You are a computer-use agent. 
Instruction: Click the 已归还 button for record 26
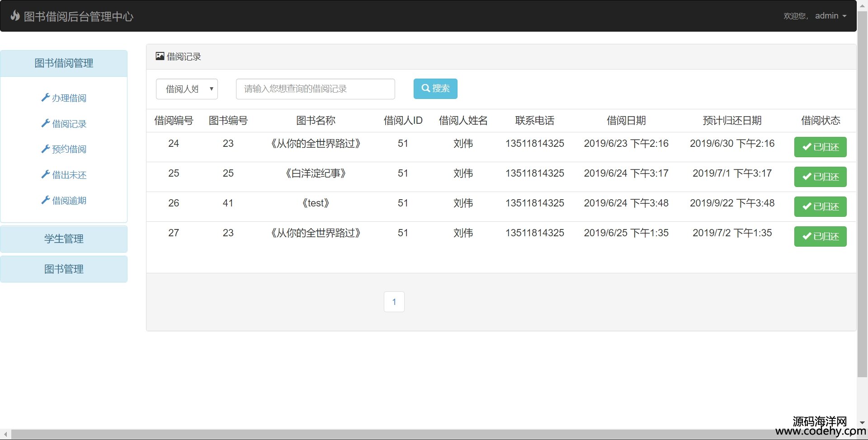[820, 207]
